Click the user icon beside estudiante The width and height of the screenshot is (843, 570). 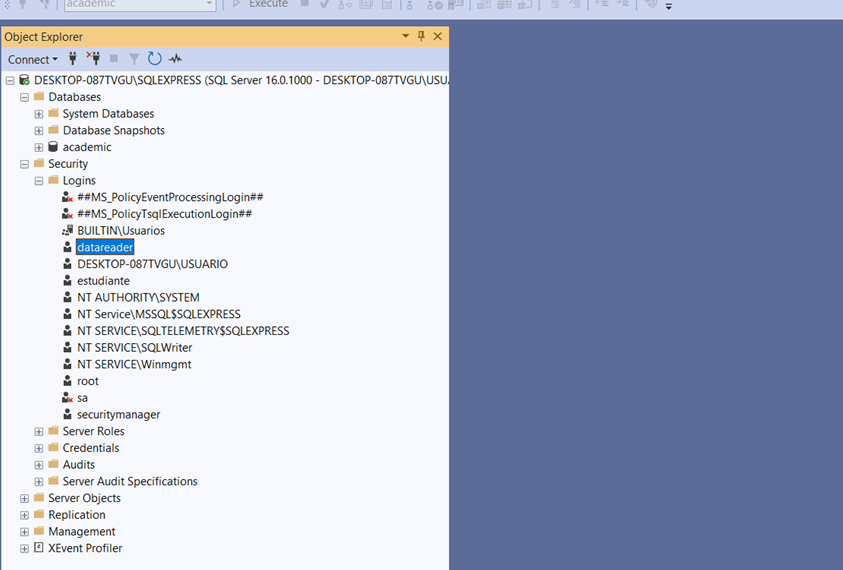[x=67, y=280]
